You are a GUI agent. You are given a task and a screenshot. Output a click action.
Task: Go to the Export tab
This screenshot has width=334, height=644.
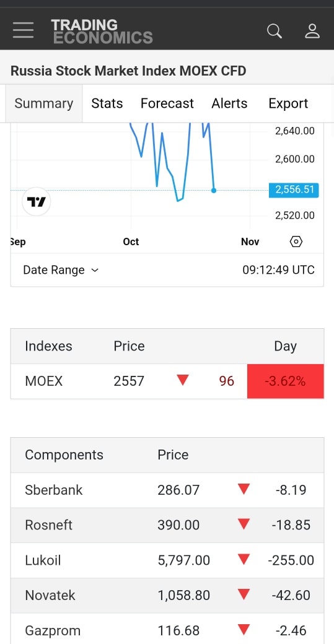pos(288,103)
